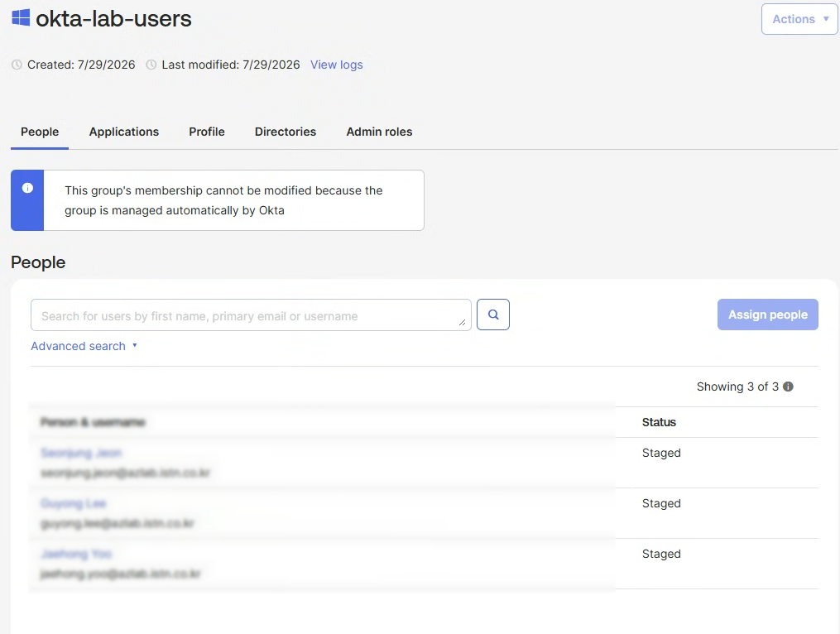Open the Profile tab

click(x=207, y=132)
